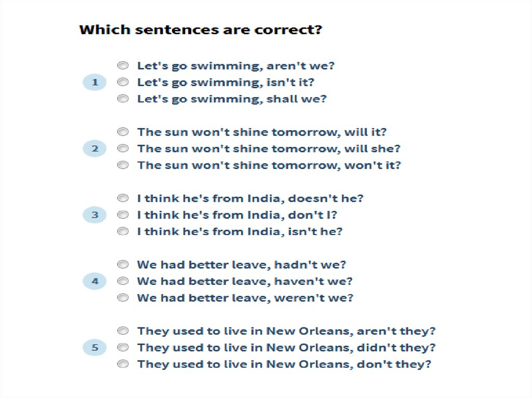Screen dimensions: 532x398
Task: Click the question number 2 badge
Action: click(95, 149)
